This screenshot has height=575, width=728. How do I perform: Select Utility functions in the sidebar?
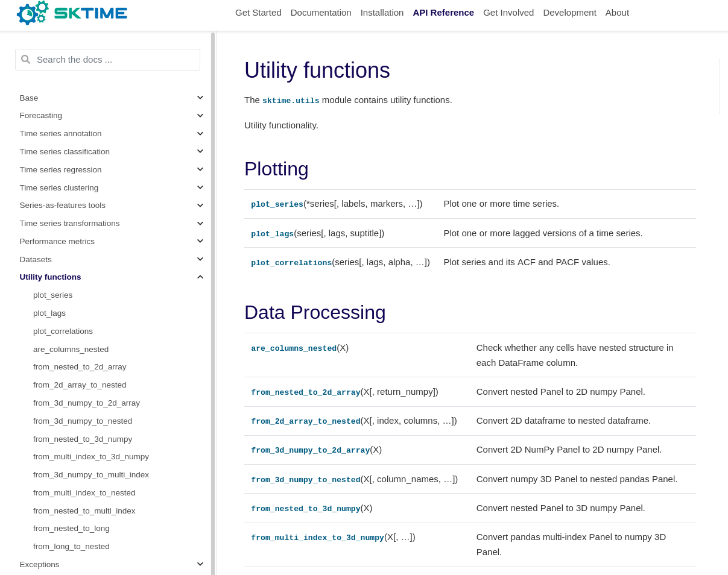tap(50, 277)
